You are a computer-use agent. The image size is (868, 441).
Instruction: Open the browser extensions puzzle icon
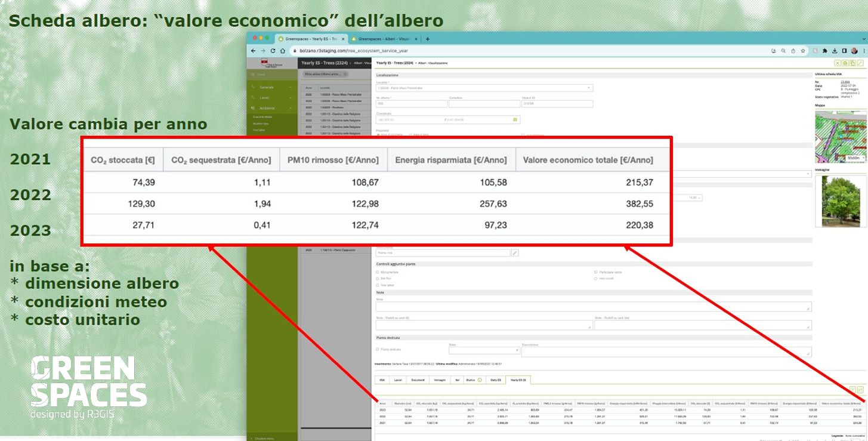coord(825,51)
